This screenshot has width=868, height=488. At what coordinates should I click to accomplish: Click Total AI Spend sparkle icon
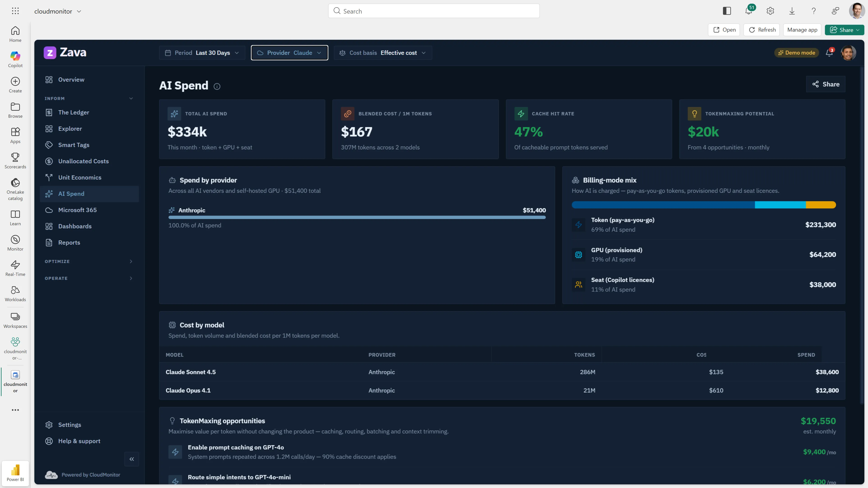pos(174,114)
